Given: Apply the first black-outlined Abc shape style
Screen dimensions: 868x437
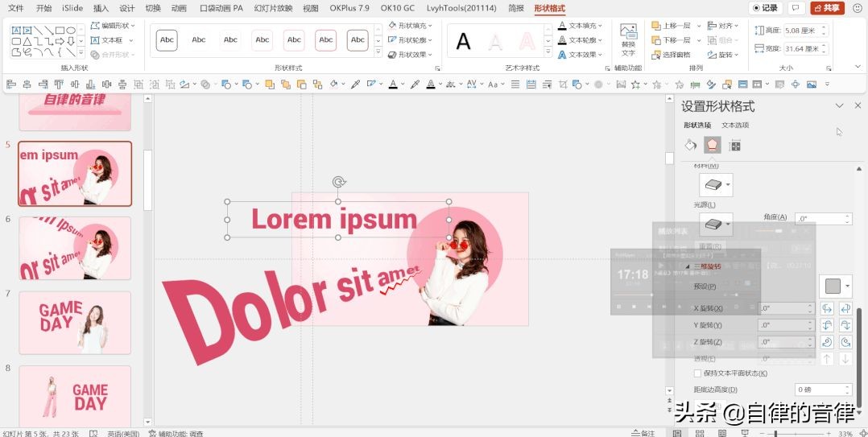Looking at the screenshot, I should coord(167,39).
